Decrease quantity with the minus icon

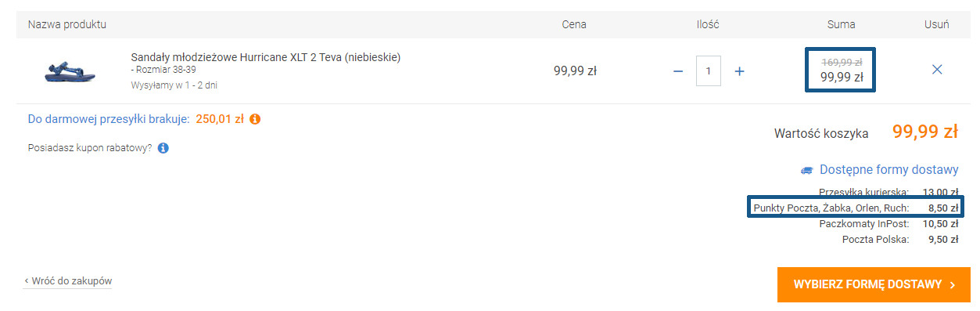coord(678,71)
